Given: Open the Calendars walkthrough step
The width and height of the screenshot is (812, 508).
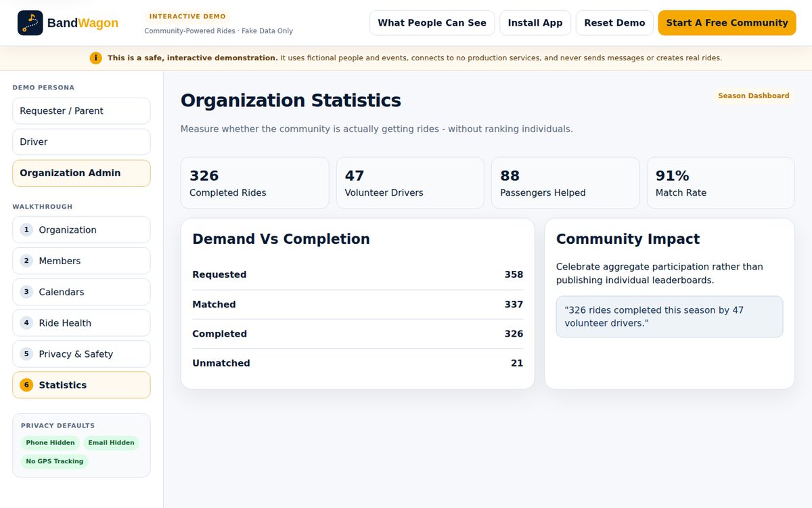Looking at the screenshot, I should (x=81, y=292).
